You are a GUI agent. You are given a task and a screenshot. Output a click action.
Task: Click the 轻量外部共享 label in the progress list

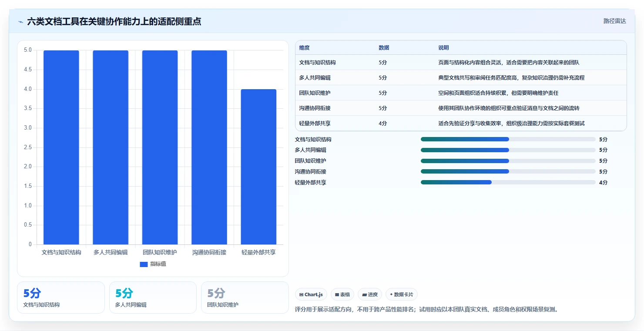click(x=310, y=183)
